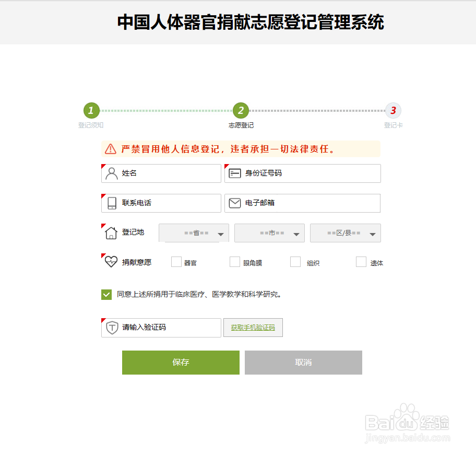Click the person icon in the 姓名 field
This screenshot has width=476, height=454.
tap(111, 173)
